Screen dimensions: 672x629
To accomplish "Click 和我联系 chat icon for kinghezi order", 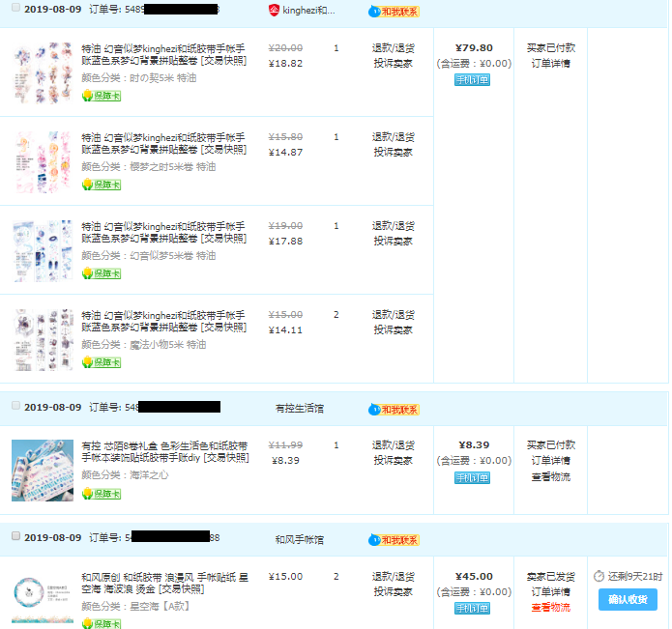I will (x=393, y=11).
